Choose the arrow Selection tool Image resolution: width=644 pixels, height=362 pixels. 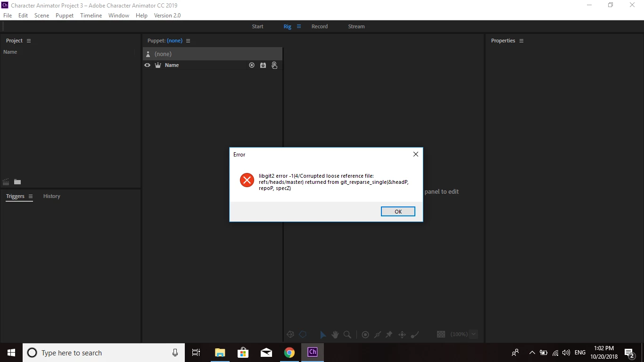coord(323,335)
